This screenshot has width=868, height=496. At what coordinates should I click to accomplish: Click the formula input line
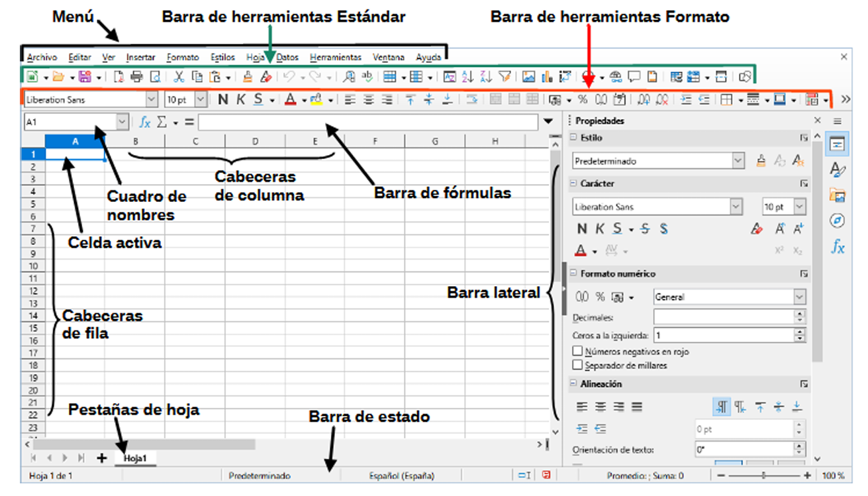[x=367, y=122]
